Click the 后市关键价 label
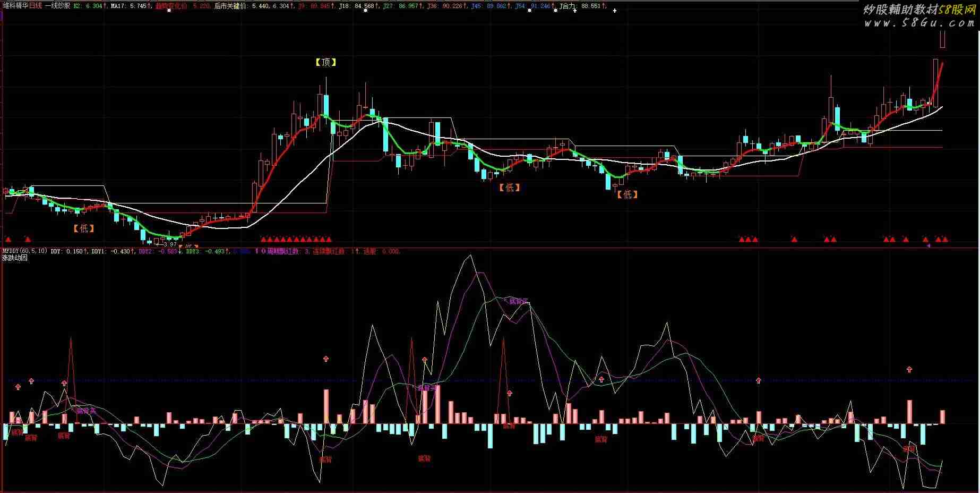Viewport: 980px width, 493px height. pyautogui.click(x=231, y=6)
